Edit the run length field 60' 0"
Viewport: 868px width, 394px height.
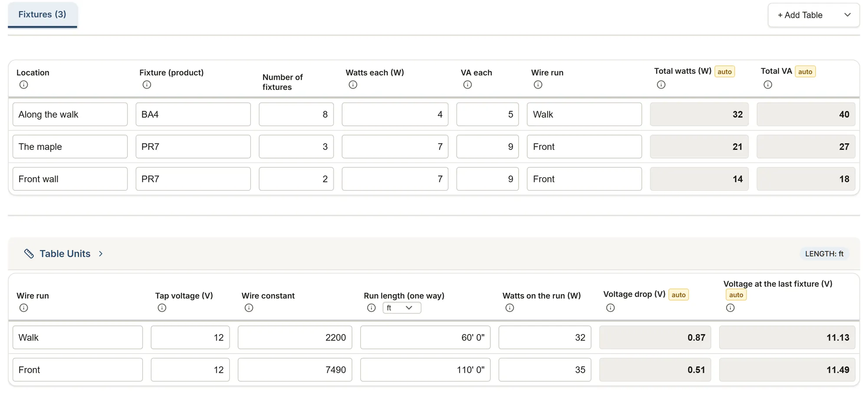point(425,338)
